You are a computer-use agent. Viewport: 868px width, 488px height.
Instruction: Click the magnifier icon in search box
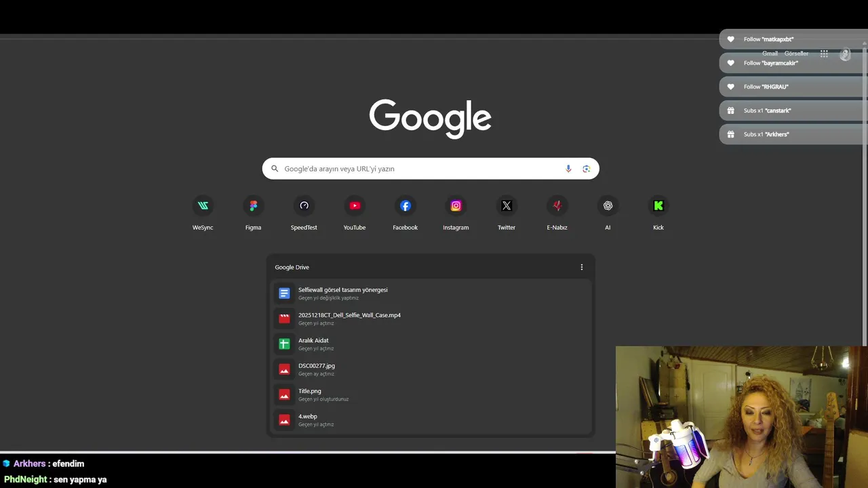275,169
